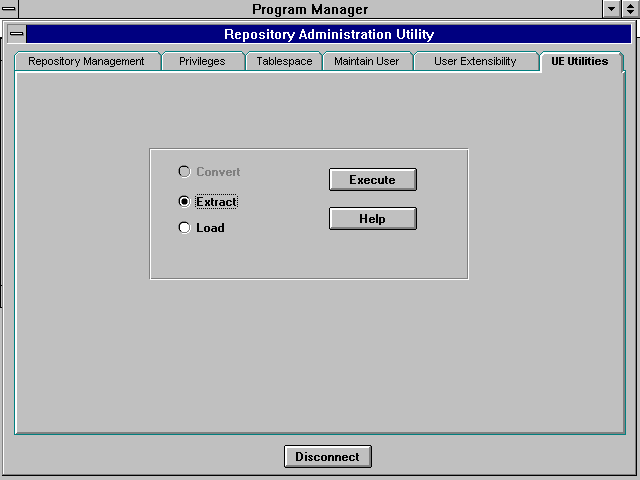The image size is (640, 480).
Task: Open the Repository Administration Utility control menu
Action: pyautogui.click(x=16, y=34)
